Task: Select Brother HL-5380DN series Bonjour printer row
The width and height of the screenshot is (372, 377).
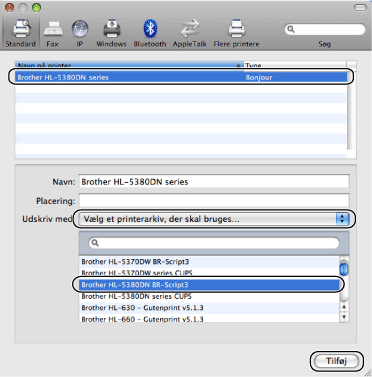Action: tap(181, 77)
